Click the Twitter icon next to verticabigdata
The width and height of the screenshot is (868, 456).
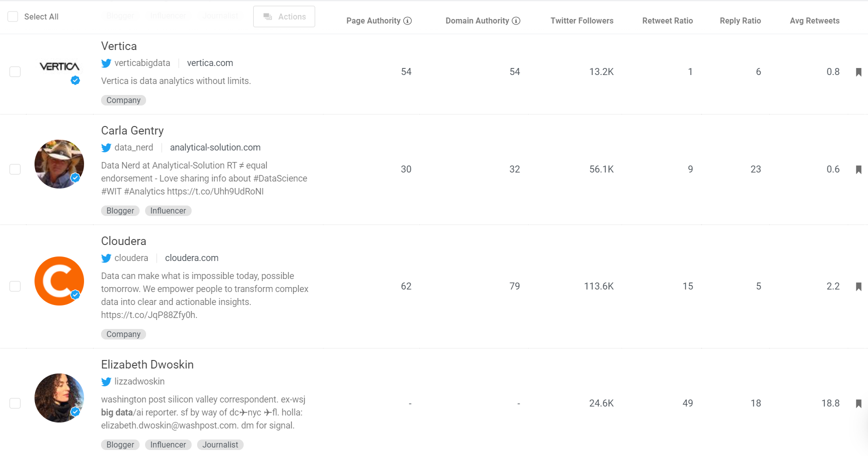pos(106,63)
